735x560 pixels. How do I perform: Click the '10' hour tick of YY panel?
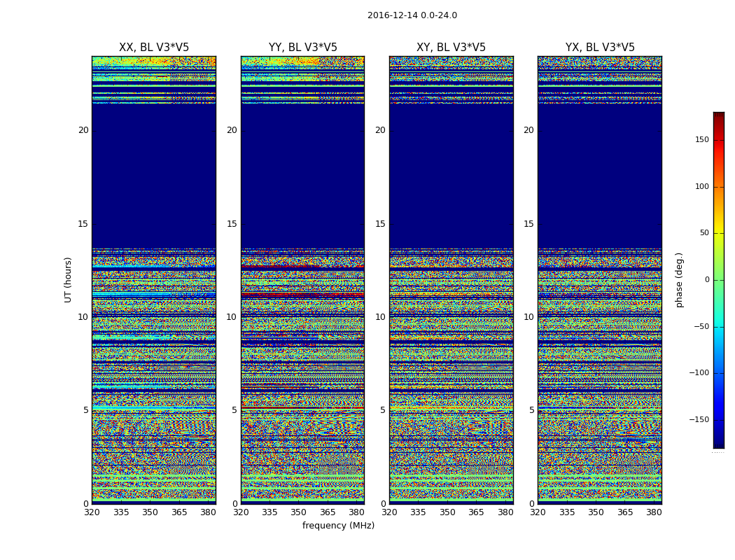(232, 317)
